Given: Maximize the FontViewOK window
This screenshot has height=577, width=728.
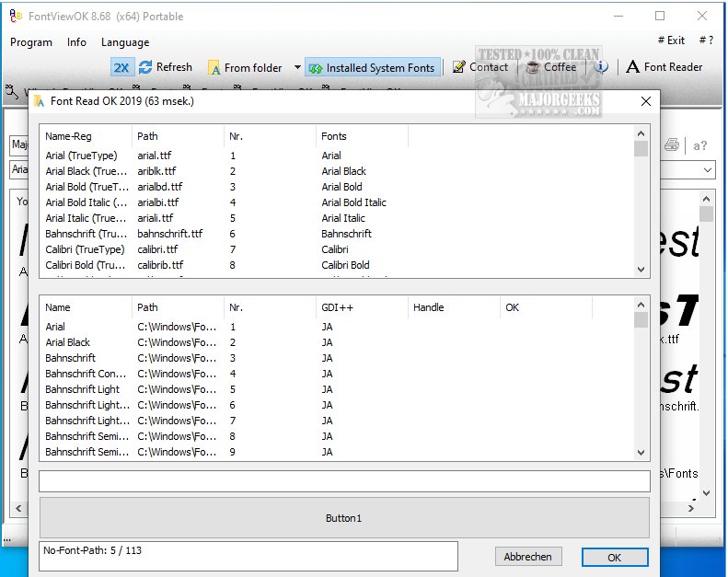Looking at the screenshot, I should coord(660,16).
